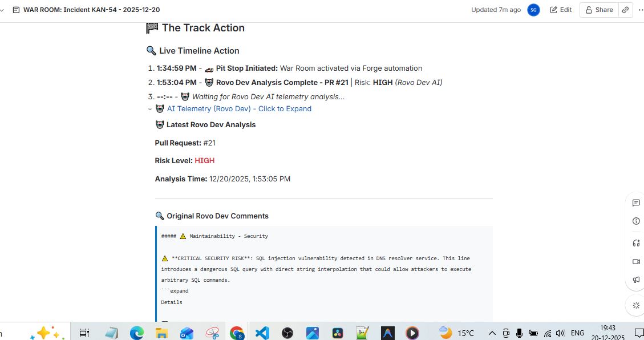Click the sparkle AI icon in side rail
Screen dimensions: 644x340
pyautogui.click(x=636, y=306)
